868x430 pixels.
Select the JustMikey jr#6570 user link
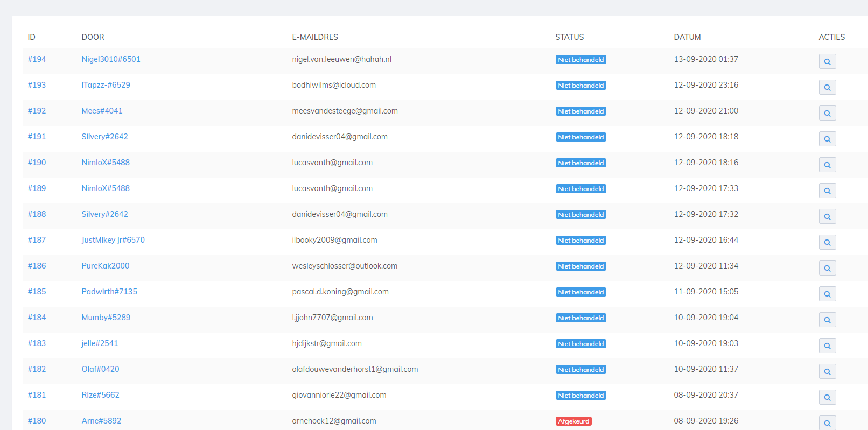[x=113, y=240]
